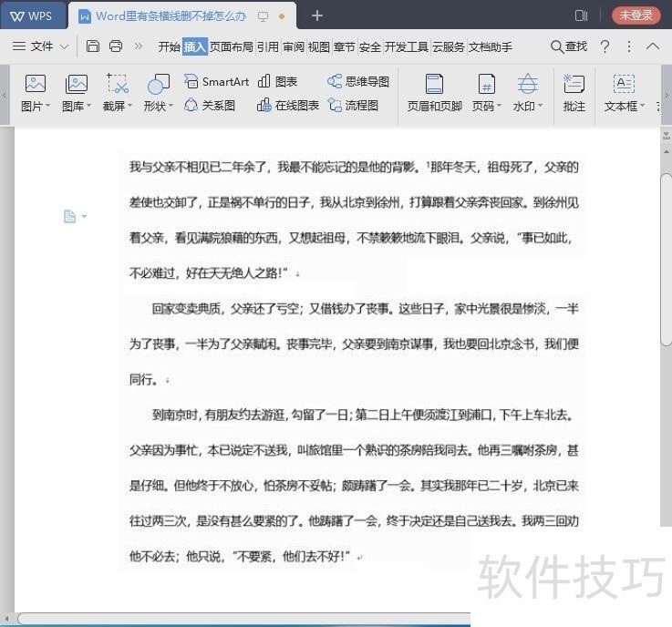Open the File (文件) menu dropdown arrow
Image resolution: width=672 pixels, height=627 pixels.
64,46
